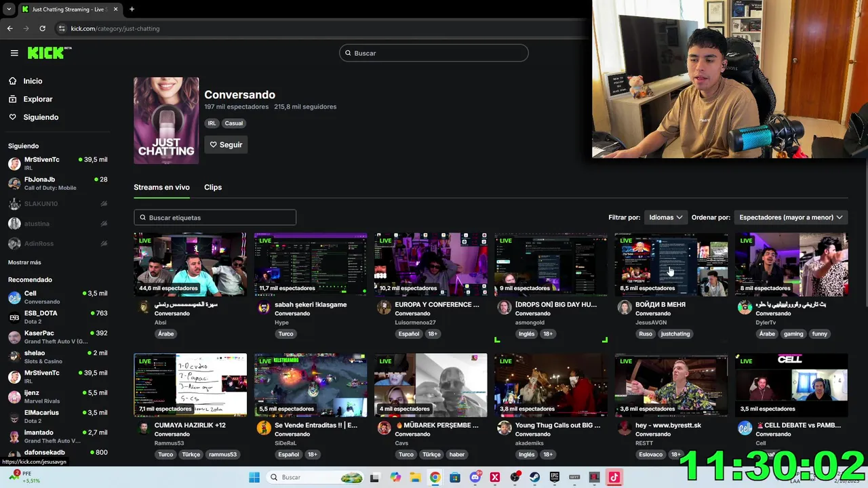Click the Buscar etiquetas tag search field
The height and width of the screenshot is (488, 868).
tap(215, 218)
